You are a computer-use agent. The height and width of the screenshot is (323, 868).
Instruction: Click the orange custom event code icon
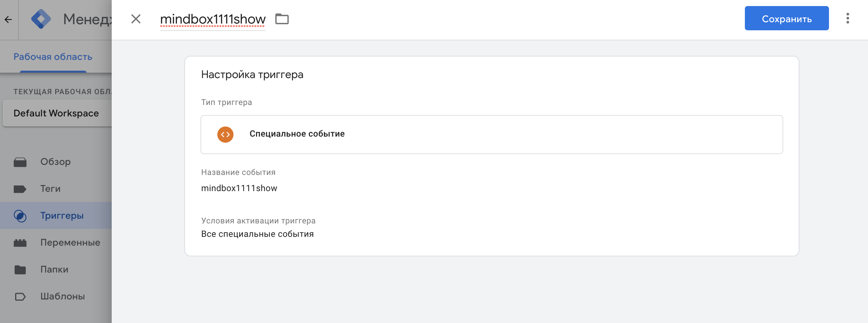225,134
